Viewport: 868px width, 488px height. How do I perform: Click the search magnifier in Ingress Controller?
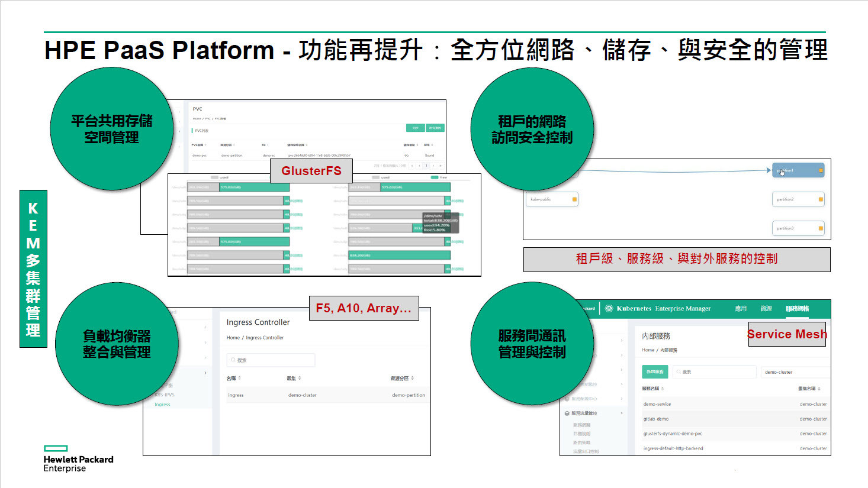pos(233,360)
